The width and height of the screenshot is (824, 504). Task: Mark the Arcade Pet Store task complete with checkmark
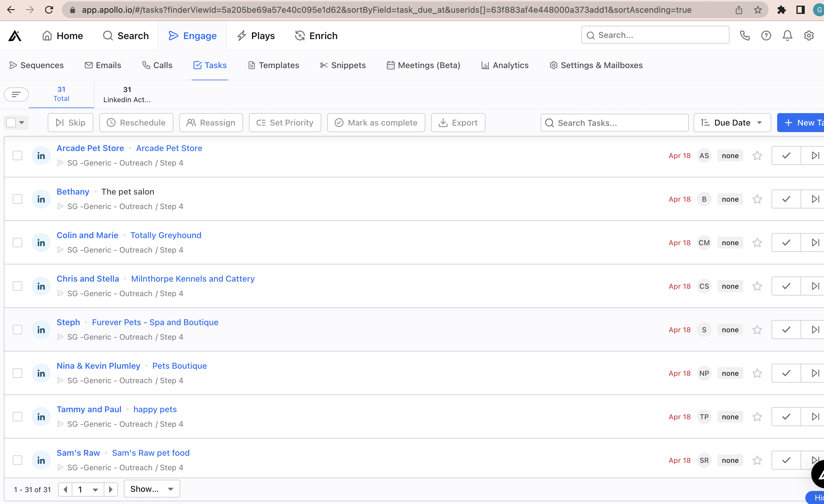coord(786,156)
